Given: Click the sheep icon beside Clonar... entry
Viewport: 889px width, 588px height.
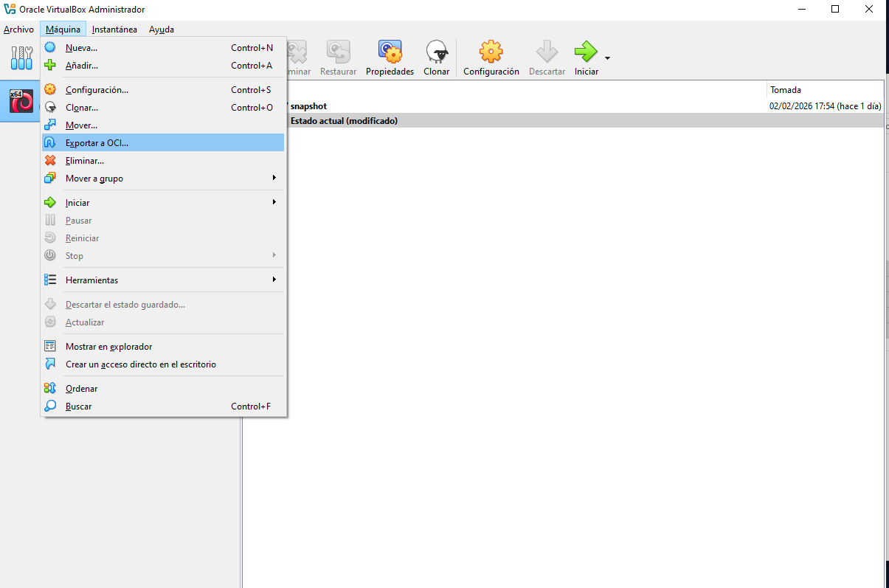Looking at the screenshot, I should [50, 107].
